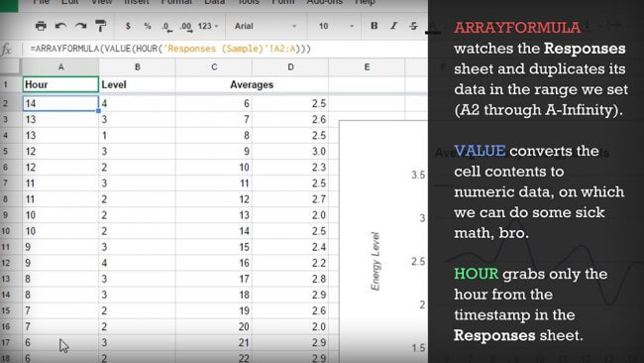
Task: Select cell A7 containing 11
Action: (x=60, y=183)
